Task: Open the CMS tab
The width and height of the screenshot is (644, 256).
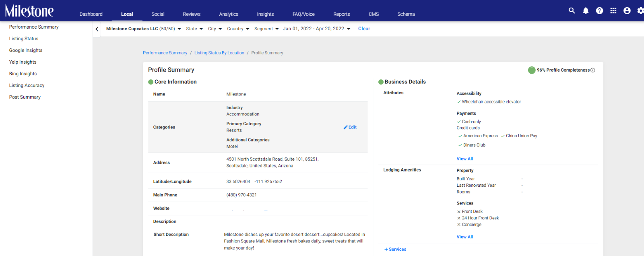Action: tap(374, 14)
